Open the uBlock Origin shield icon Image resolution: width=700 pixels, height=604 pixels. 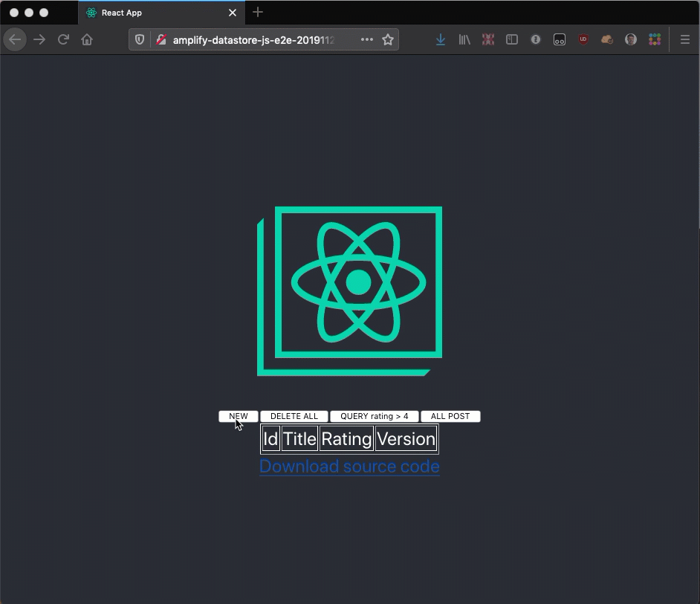pyautogui.click(x=583, y=39)
